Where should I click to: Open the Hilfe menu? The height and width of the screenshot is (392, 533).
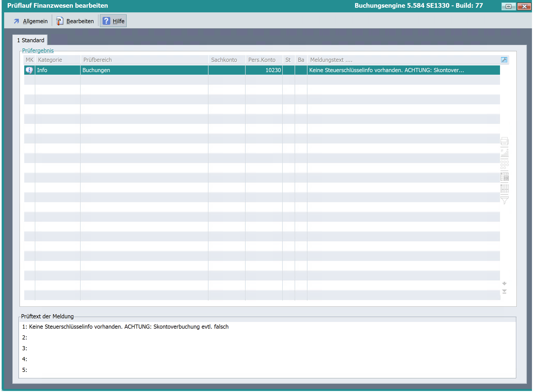113,21
